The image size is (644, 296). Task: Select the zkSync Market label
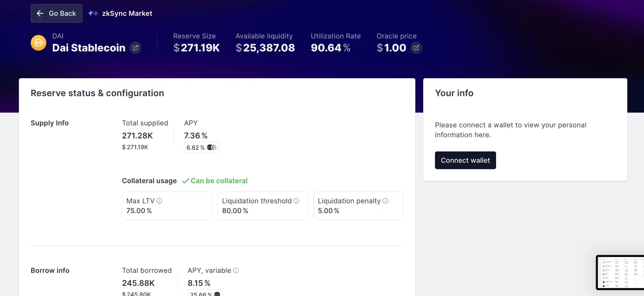click(127, 13)
